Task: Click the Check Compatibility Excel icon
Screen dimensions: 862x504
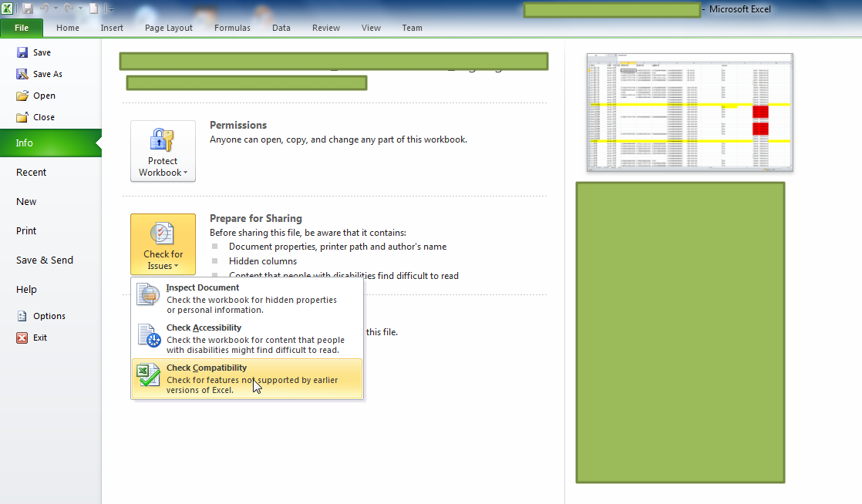Action: (x=148, y=375)
